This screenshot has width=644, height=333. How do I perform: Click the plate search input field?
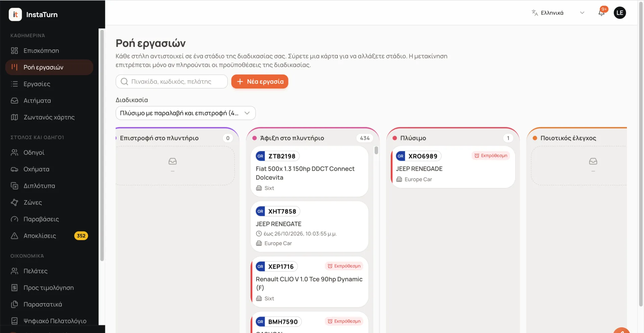(172, 81)
